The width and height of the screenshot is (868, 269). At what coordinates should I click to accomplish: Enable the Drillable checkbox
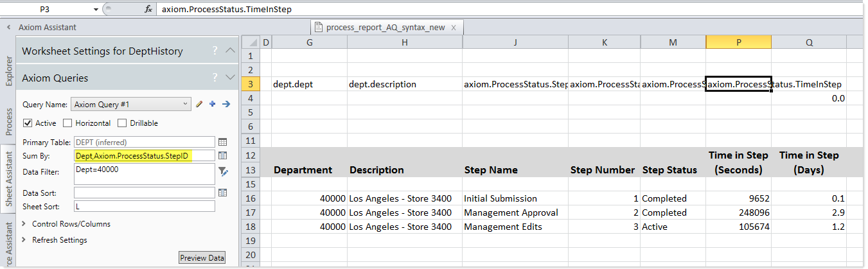pyautogui.click(x=122, y=123)
